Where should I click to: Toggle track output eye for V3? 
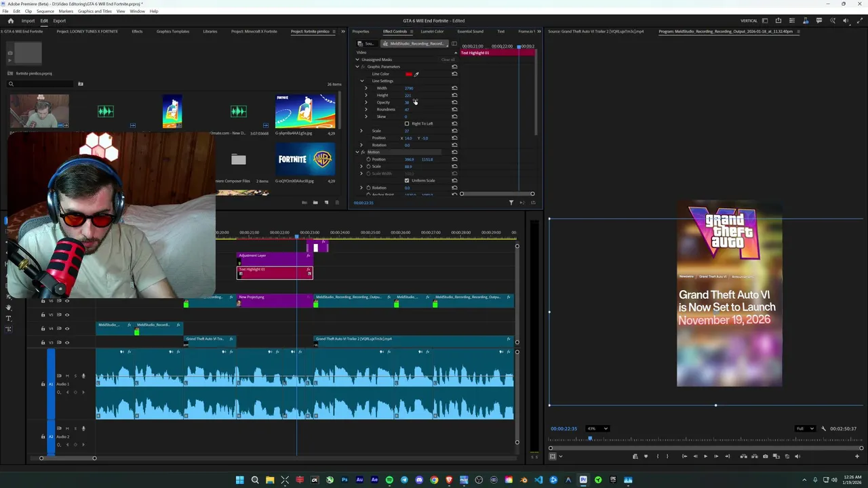[x=66, y=342]
